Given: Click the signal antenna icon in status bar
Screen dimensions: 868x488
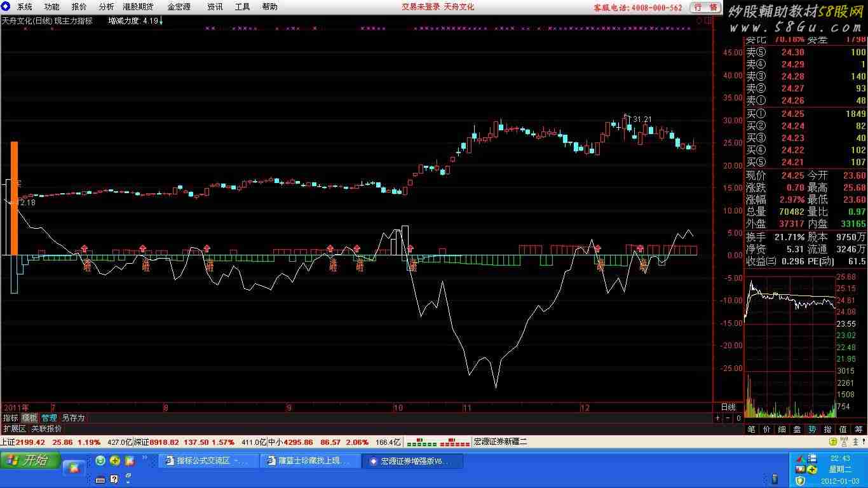Looking at the screenshot, I should (844, 442).
